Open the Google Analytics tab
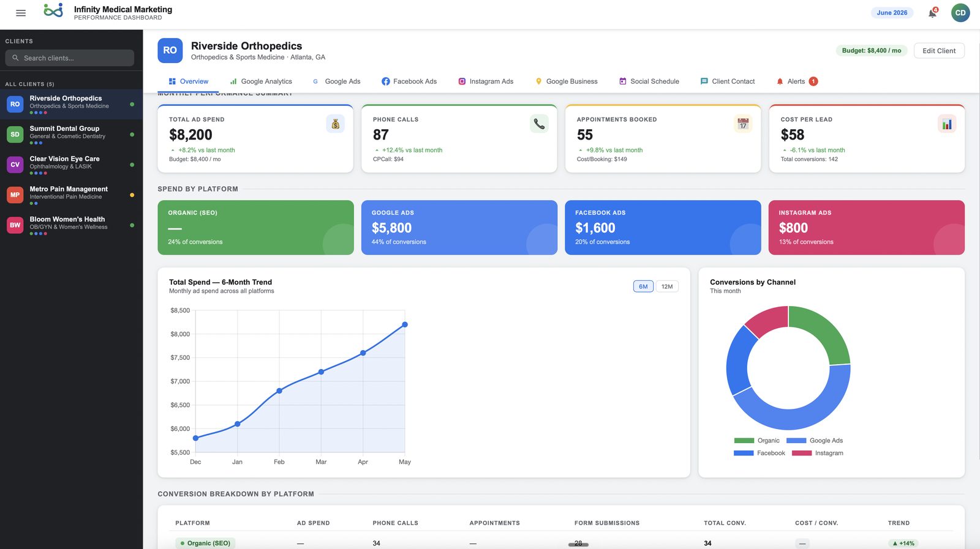This screenshot has height=549, width=980. click(x=261, y=81)
